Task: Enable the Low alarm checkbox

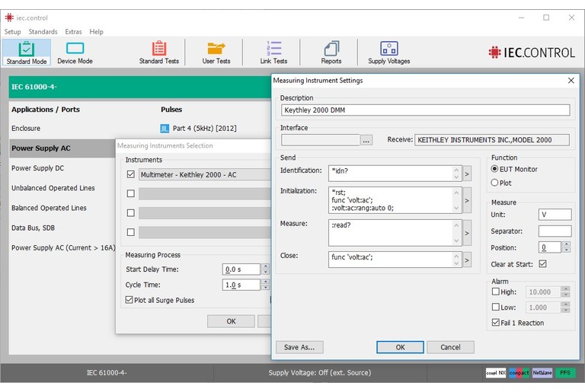Action: (495, 307)
